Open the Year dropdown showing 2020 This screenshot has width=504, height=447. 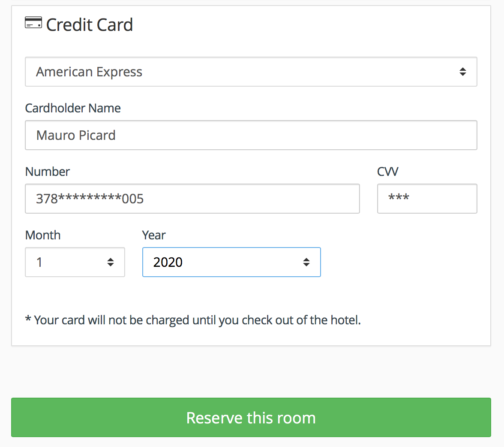pos(231,262)
